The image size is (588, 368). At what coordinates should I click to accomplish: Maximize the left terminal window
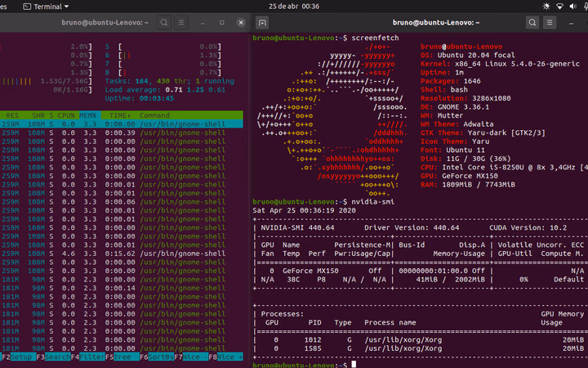point(221,23)
